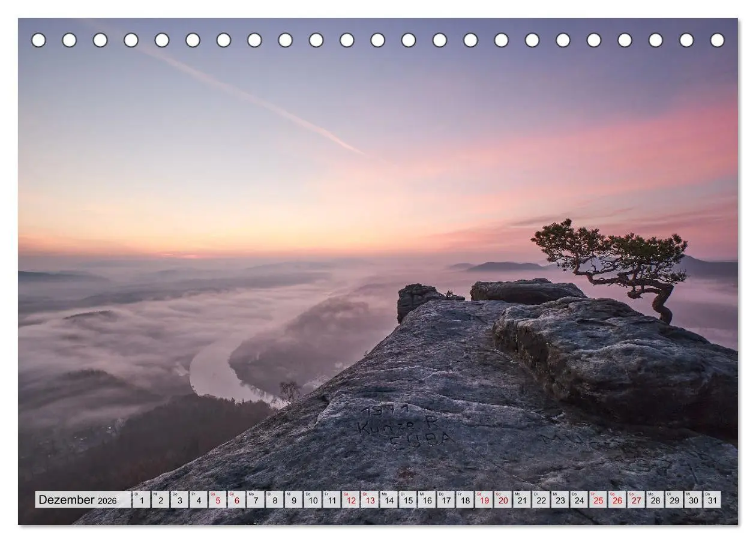Click the 'EUBA' carving on the rock
Viewport: 756px width, 543px height.
[x=421, y=440]
